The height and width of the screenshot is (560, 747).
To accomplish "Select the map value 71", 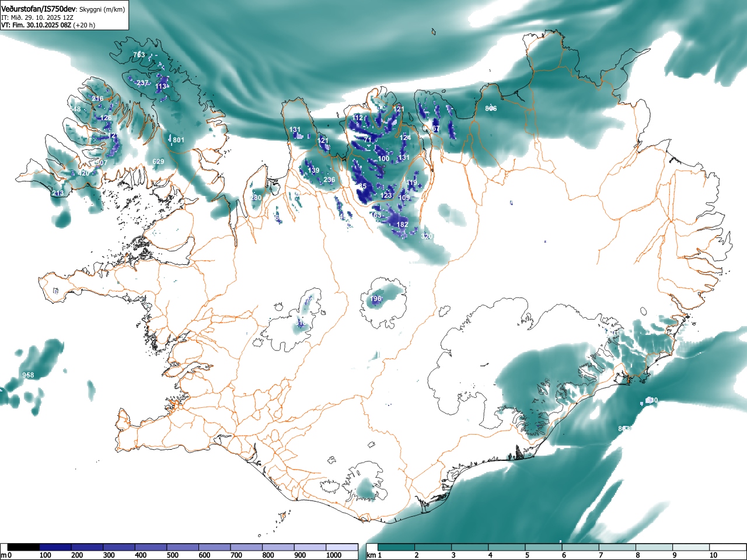I will point(368,140).
